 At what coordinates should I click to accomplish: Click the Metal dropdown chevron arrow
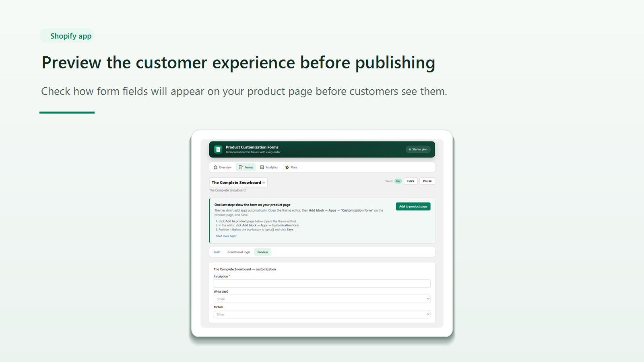point(428,314)
